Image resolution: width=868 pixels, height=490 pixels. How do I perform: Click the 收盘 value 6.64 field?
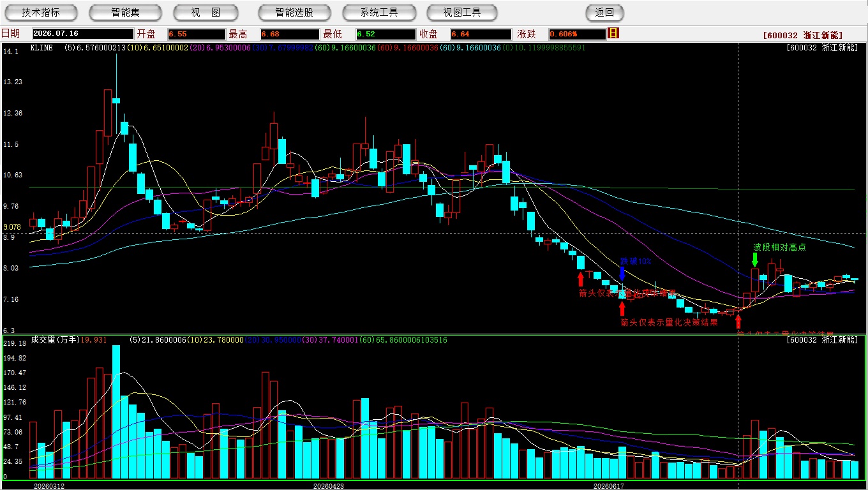pyautogui.click(x=481, y=34)
